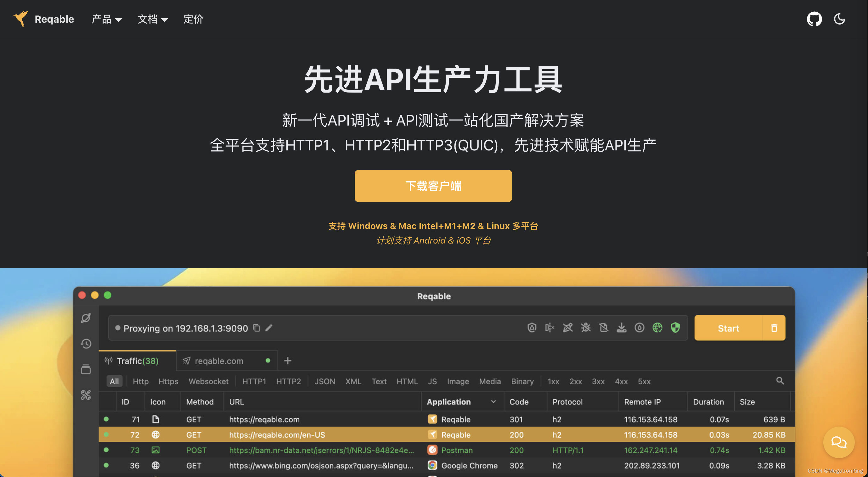Filter traffic by Binary
Viewport: 868px width, 477px height.
coord(522,381)
